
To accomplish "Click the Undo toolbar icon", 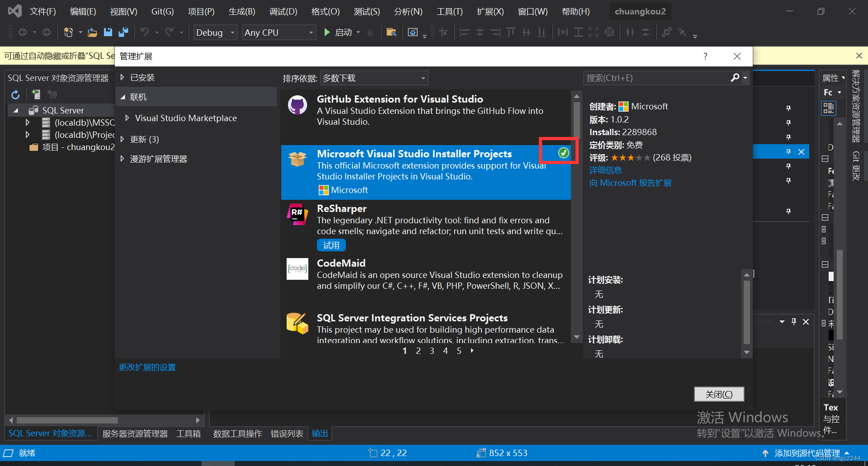I will pos(145,32).
